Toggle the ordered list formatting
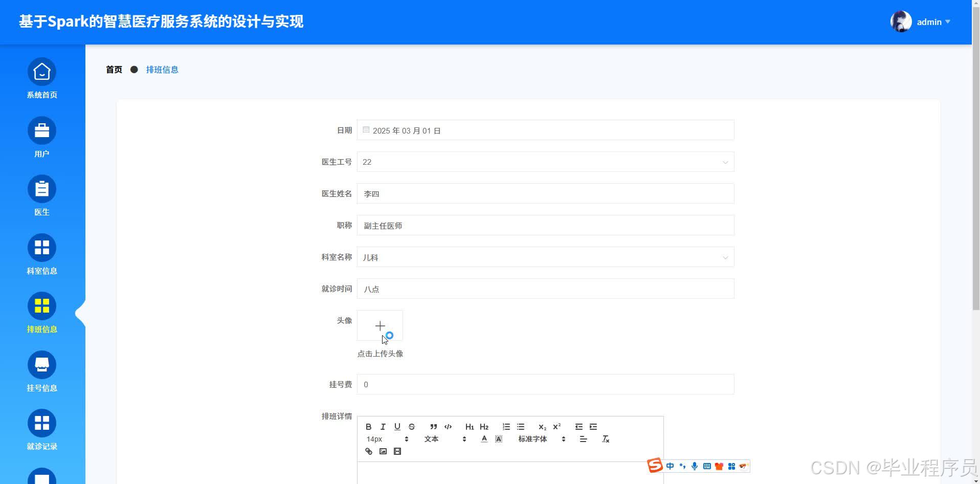The width and height of the screenshot is (980, 484). tap(506, 427)
